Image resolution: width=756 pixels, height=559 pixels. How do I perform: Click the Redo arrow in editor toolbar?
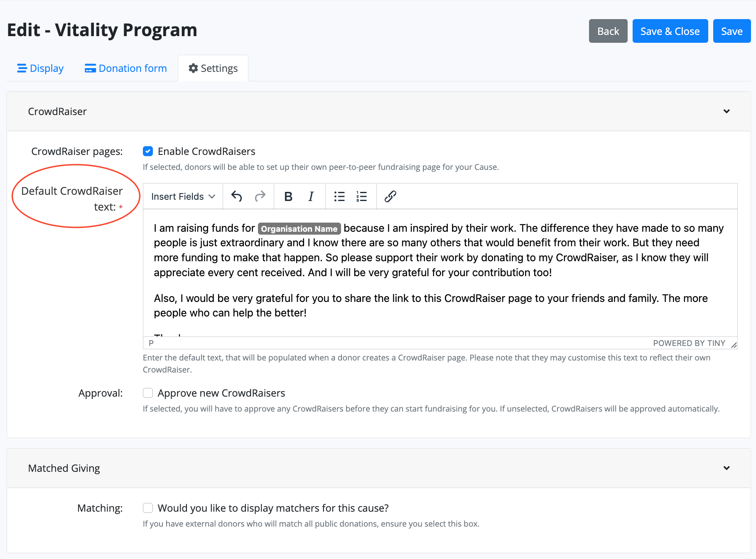260,196
